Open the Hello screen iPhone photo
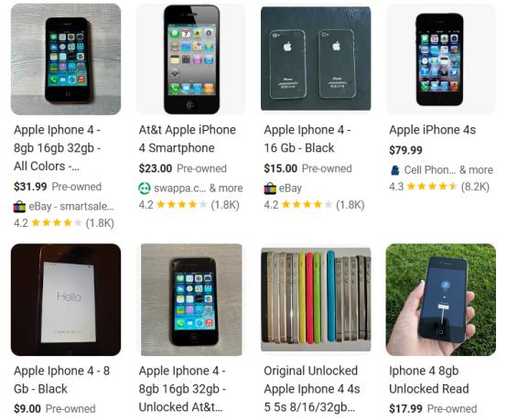The image size is (507, 420). [66, 300]
